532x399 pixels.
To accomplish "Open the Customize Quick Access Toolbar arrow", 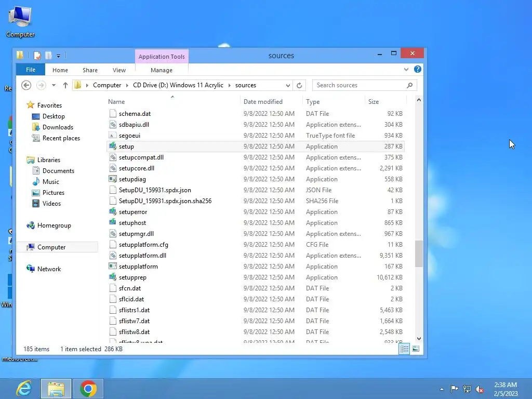I will 58,56.
